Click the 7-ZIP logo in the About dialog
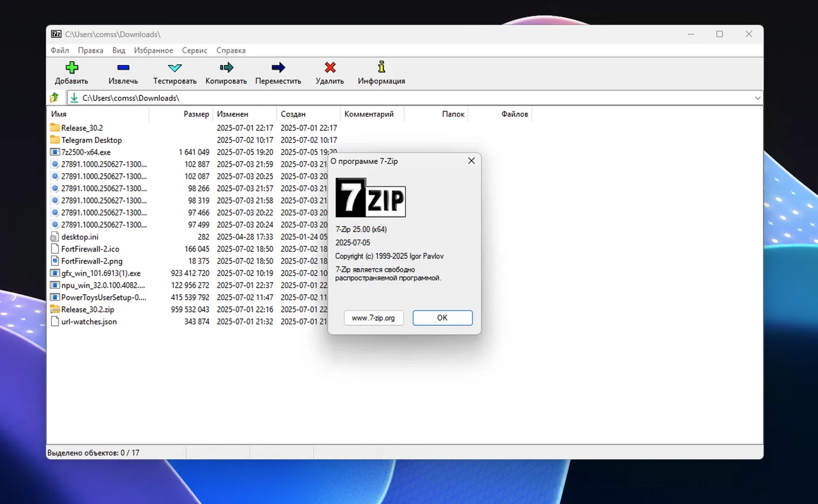 (x=370, y=198)
